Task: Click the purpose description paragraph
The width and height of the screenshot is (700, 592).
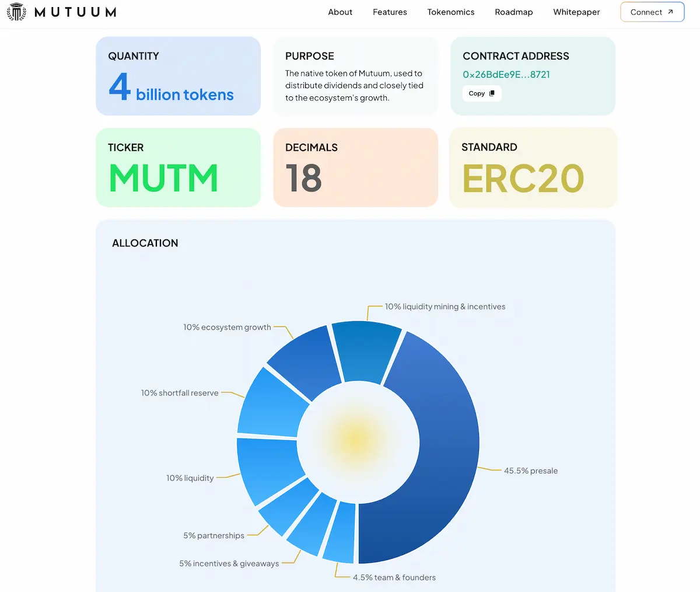Action: (354, 86)
